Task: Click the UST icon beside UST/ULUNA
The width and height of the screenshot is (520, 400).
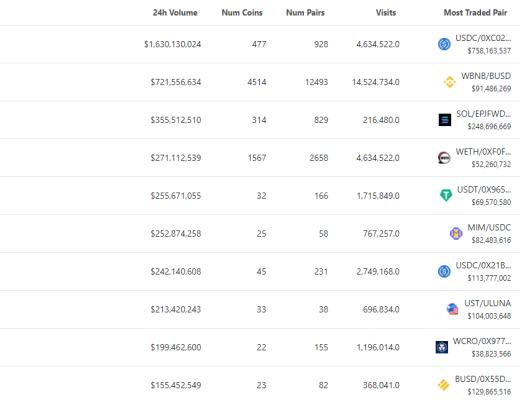Action: (452, 309)
